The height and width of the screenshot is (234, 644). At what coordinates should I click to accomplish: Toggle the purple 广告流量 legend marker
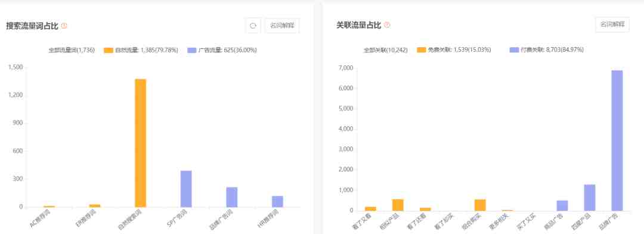(x=192, y=50)
